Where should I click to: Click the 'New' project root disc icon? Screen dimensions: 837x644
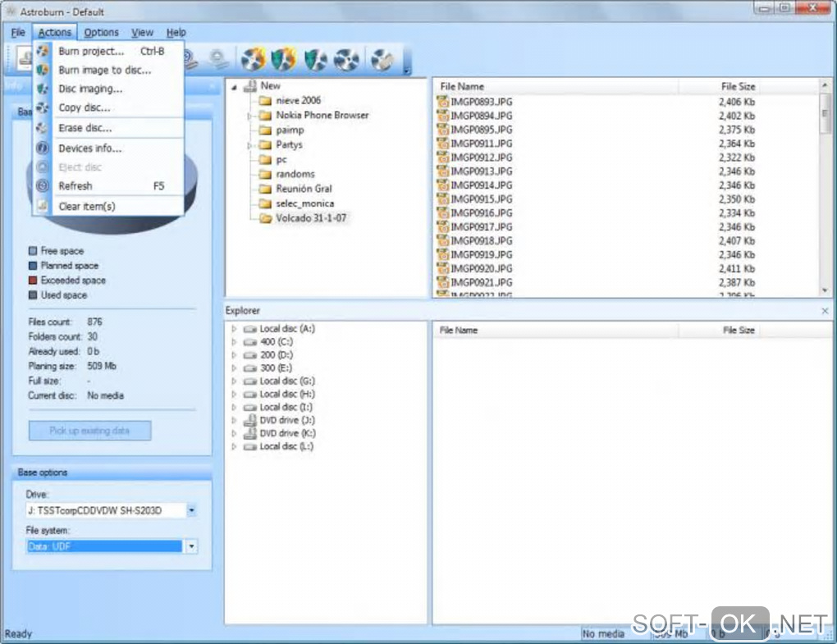coord(249,86)
